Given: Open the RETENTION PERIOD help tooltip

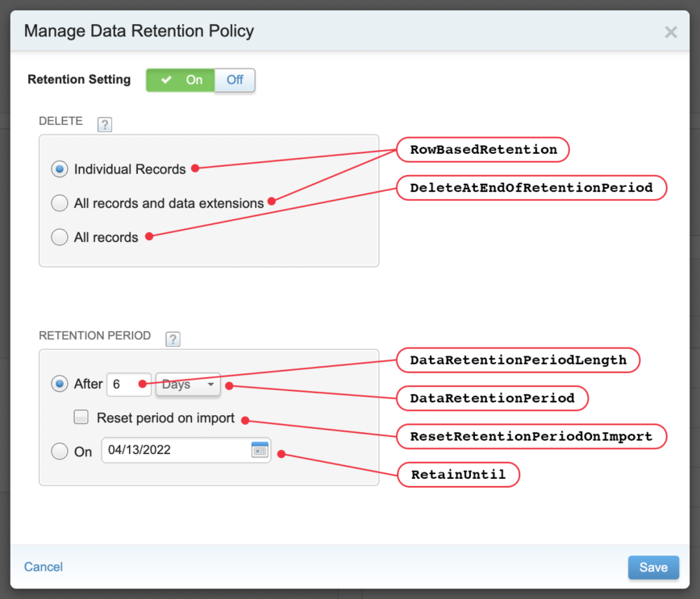Looking at the screenshot, I should pyautogui.click(x=173, y=339).
